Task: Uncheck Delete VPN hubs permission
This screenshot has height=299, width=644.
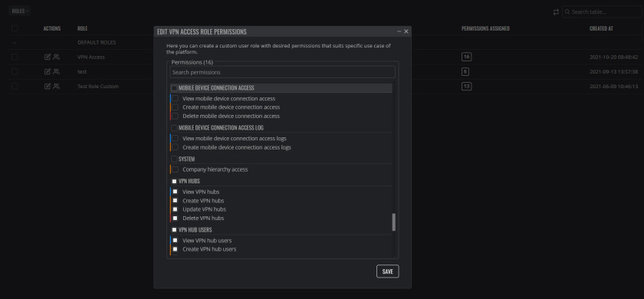Action: coord(175,218)
